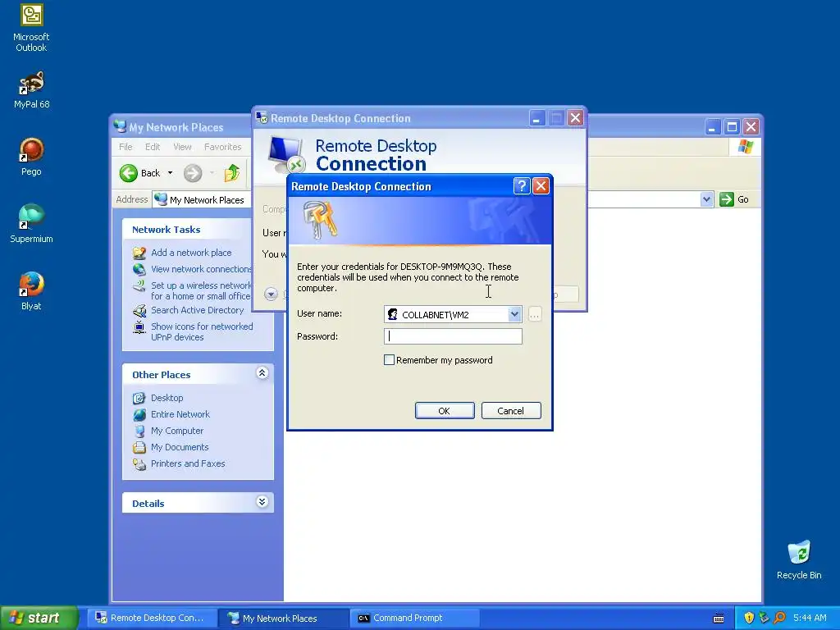Click the Options expander arrow in Remote Desktop window
This screenshot has height=630, width=840.
(271, 294)
